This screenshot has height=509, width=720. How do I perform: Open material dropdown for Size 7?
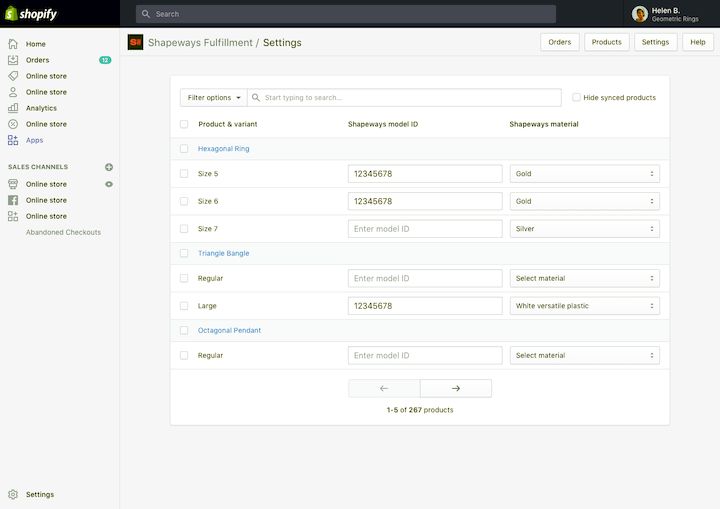584,229
